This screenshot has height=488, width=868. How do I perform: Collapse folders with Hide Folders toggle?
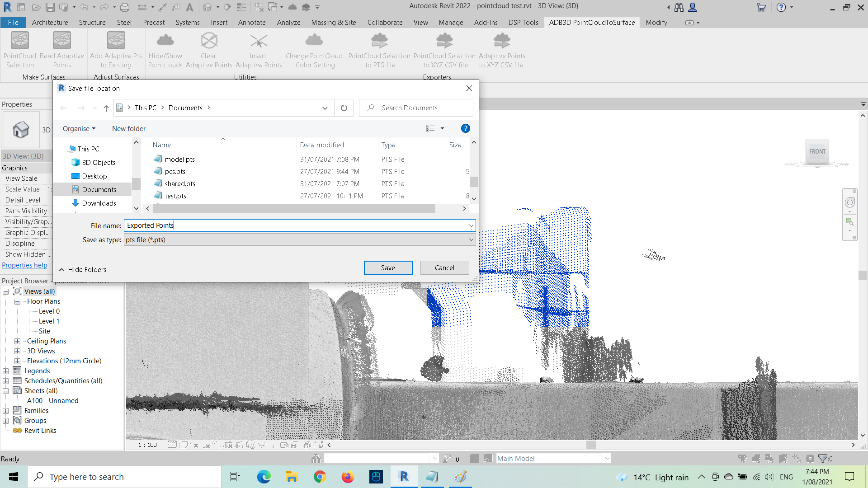pyautogui.click(x=83, y=270)
